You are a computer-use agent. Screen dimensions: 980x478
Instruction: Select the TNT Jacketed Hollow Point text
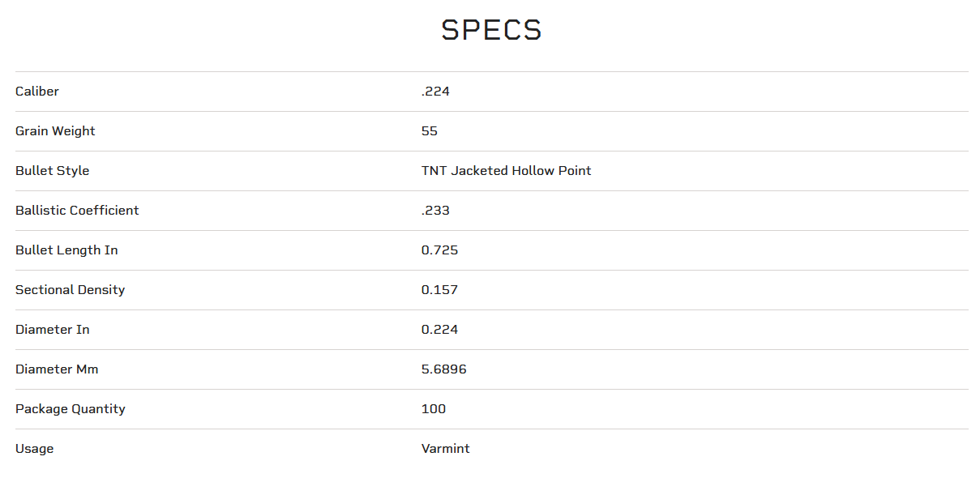[x=506, y=171]
